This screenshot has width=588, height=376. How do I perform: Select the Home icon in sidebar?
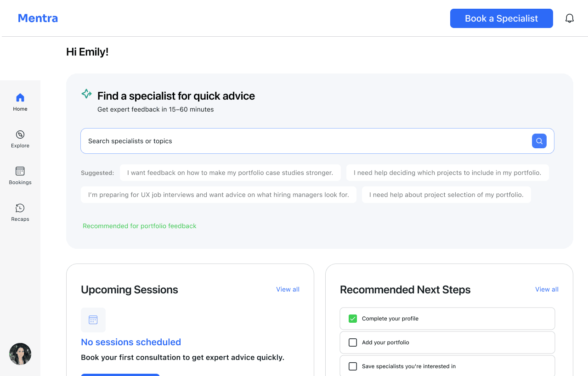[20, 97]
